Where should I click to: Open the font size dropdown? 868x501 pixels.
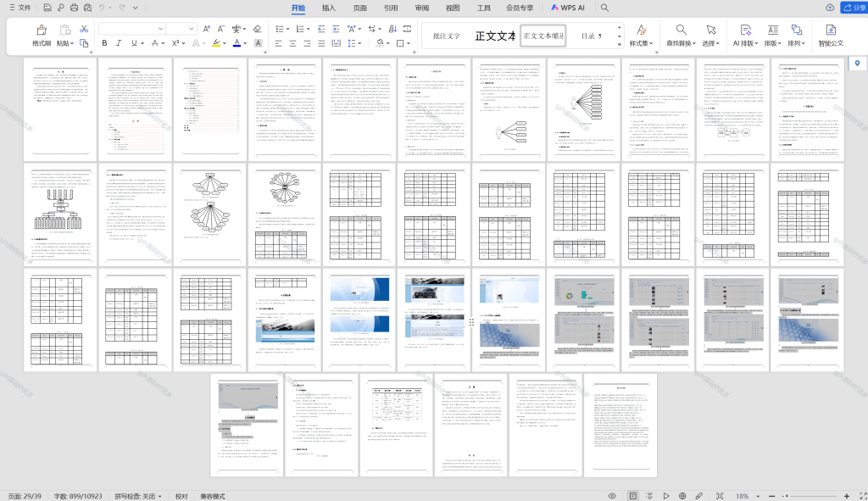pos(191,29)
